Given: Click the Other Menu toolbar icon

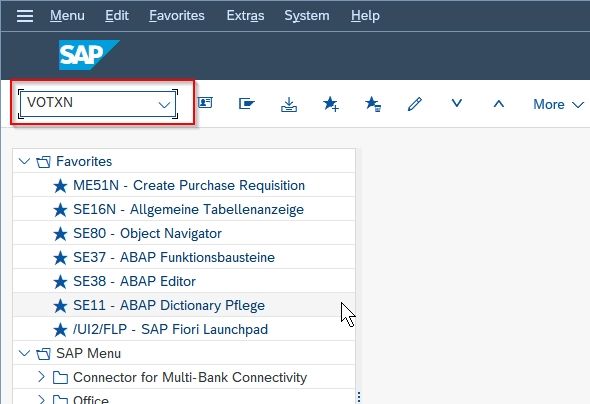Looking at the screenshot, I should 247,103.
